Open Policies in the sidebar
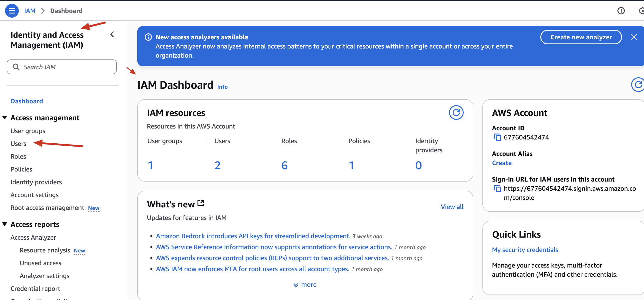Screen dimensions: 644x300 click(21, 169)
